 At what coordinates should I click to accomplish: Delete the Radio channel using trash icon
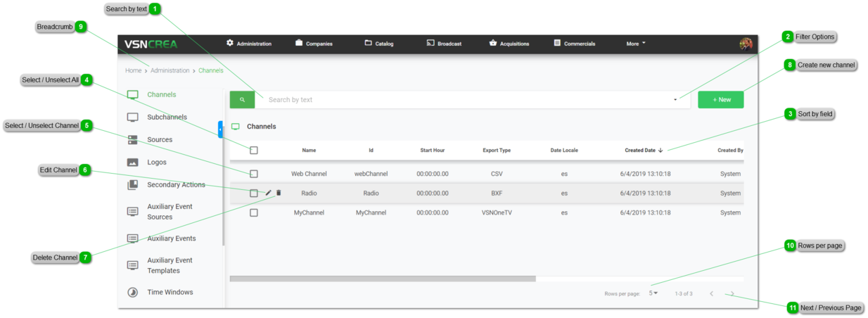coord(279,193)
